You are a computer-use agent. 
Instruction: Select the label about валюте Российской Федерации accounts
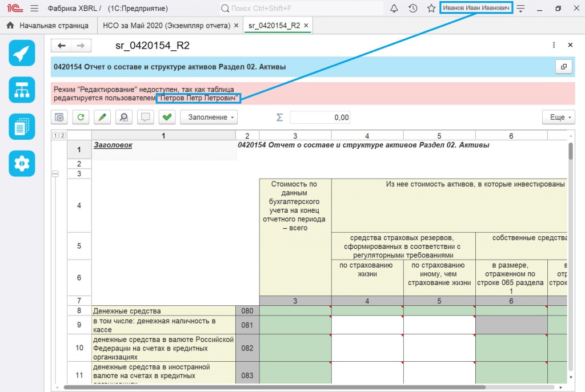[x=164, y=348]
